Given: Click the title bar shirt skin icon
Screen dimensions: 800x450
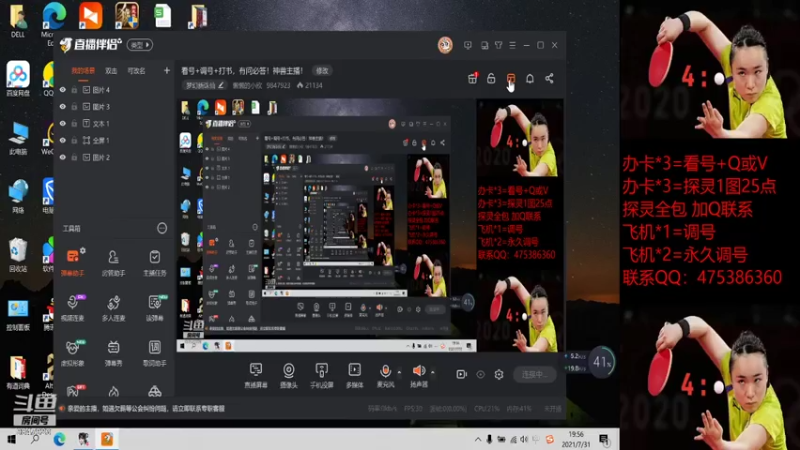Looking at the screenshot, I should 498,45.
